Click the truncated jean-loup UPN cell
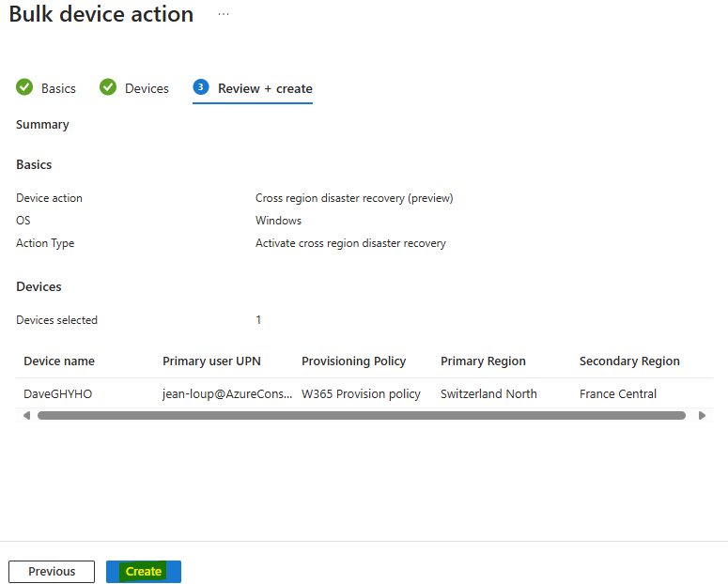The width and height of the screenshot is (728, 584). (x=227, y=393)
